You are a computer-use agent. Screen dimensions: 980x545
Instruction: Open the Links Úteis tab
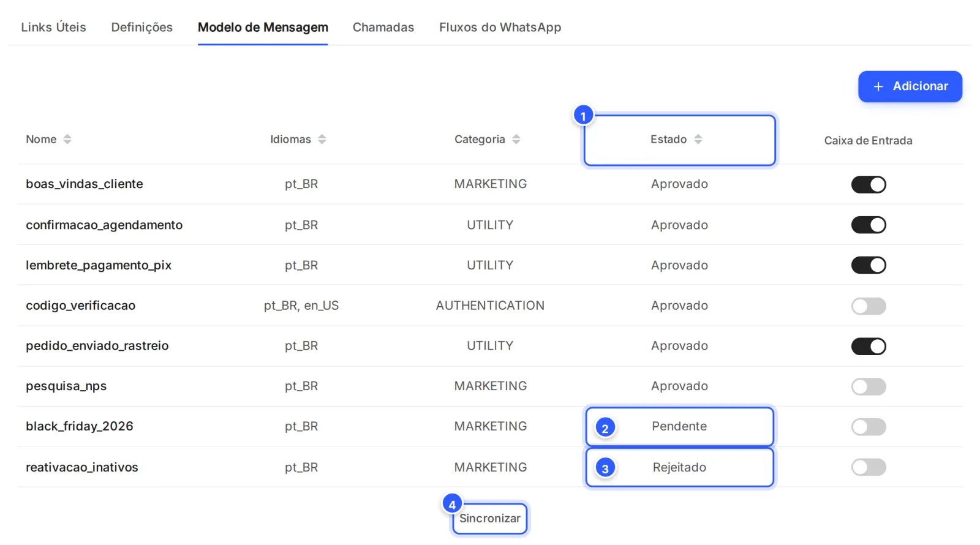coord(53,28)
